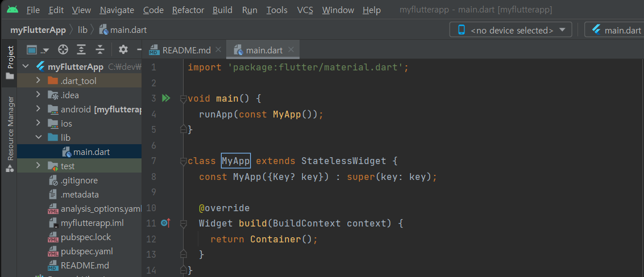Fold the main() function at line 3

[x=183, y=99]
